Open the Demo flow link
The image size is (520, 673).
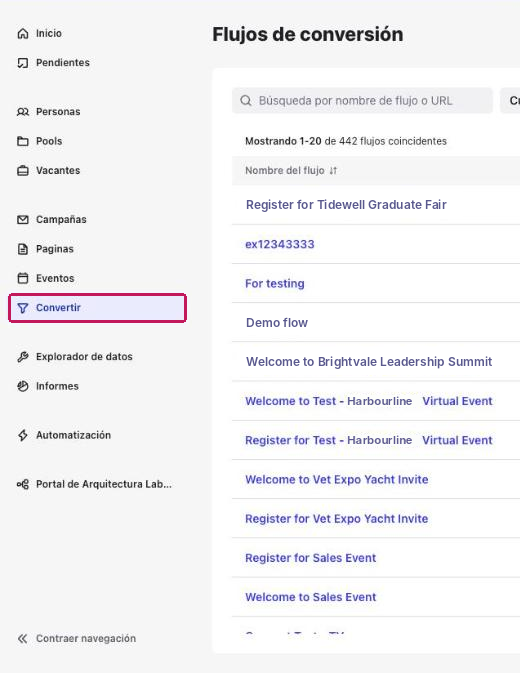tap(277, 323)
